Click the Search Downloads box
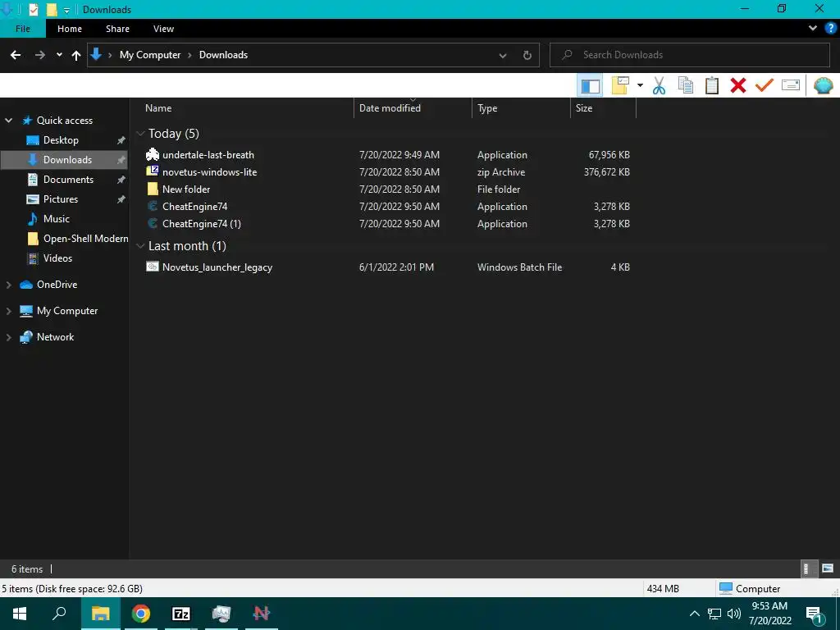The height and width of the screenshot is (630, 840). (689, 55)
